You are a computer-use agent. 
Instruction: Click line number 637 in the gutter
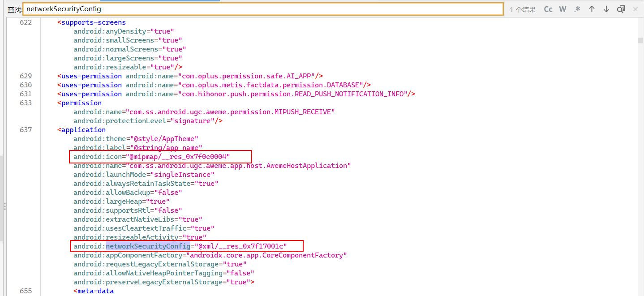click(26, 130)
